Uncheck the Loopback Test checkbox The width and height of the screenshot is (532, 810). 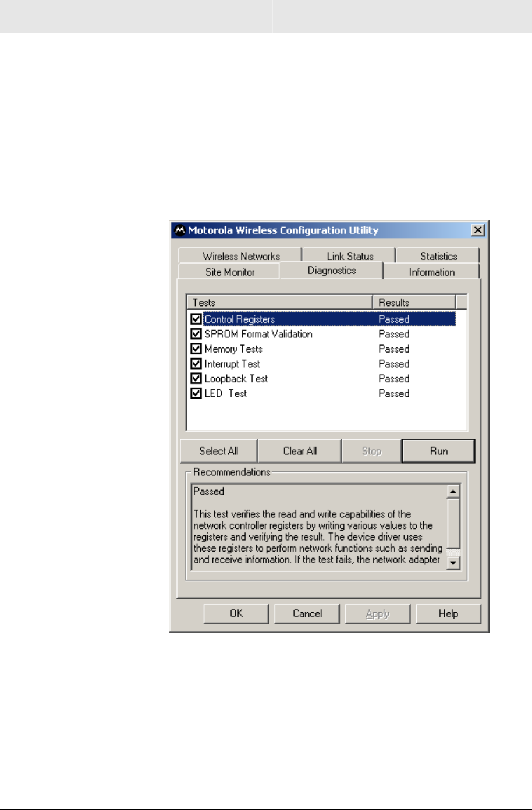click(x=196, y=379)
